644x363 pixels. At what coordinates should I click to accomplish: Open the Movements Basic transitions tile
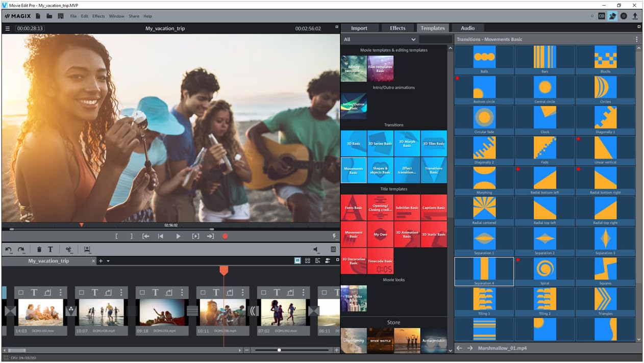[x=354, y=170]
